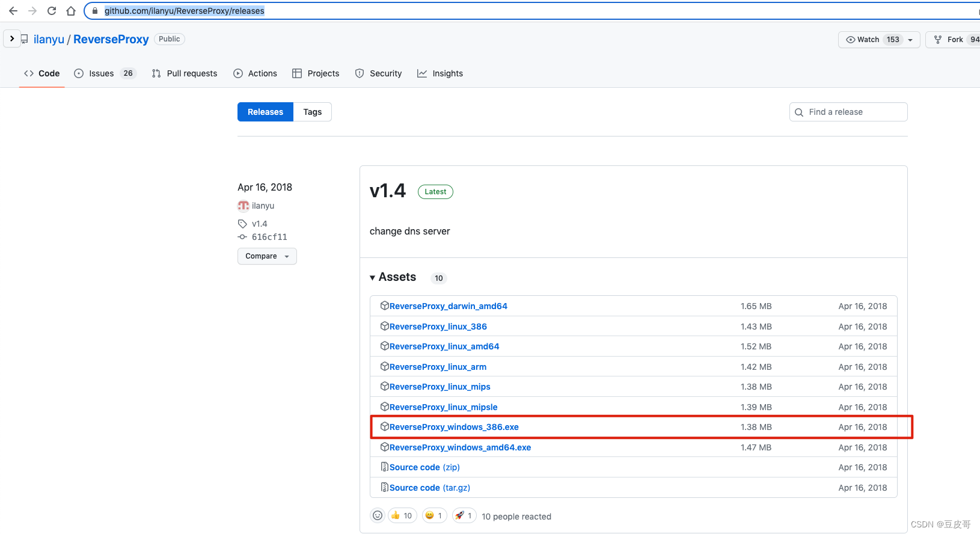This screenshot has width=980, height=534.
Task: Click package icon beside ReverseProxy_windows_386.exe
Action: coord(385,426)
